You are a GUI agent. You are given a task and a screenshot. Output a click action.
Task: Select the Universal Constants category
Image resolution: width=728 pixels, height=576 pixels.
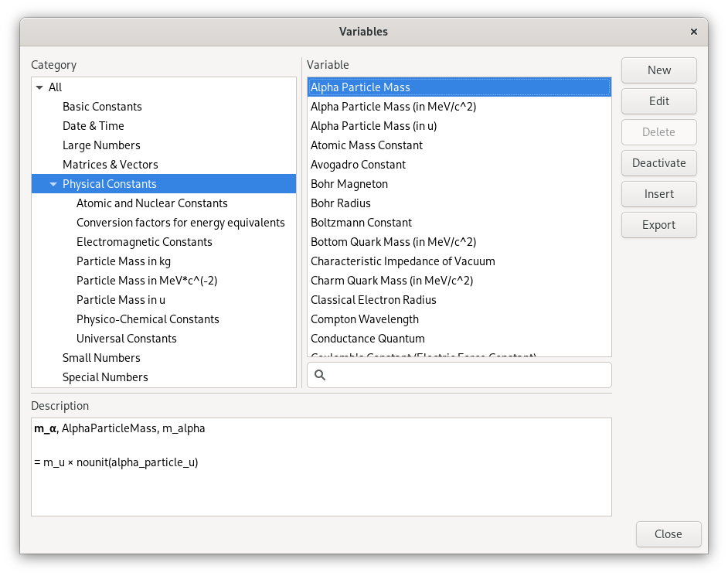point(126,338)
